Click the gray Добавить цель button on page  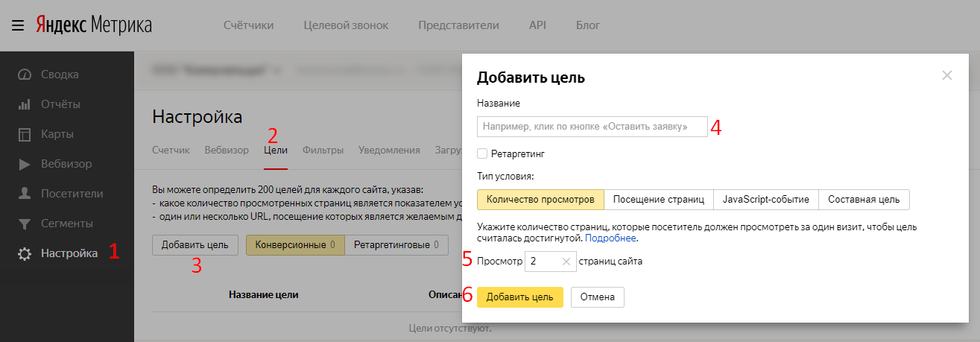[195, 244]
